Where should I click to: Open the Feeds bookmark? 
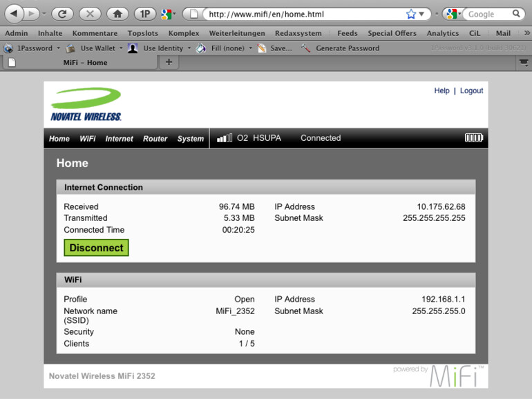click(348, 33)
